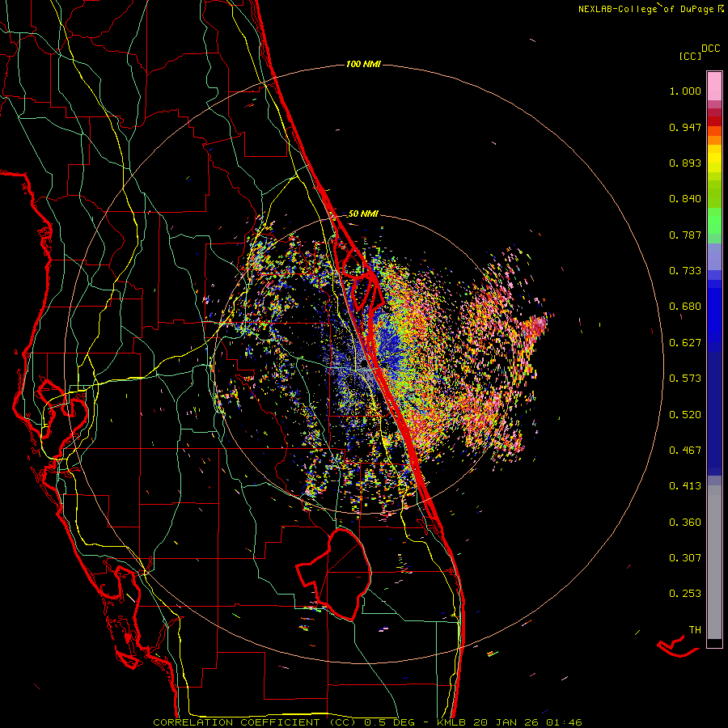Viewport: 728px width, 728px height.
Task: Select the 0.360 scale value
Action: [x=685, y=523]
